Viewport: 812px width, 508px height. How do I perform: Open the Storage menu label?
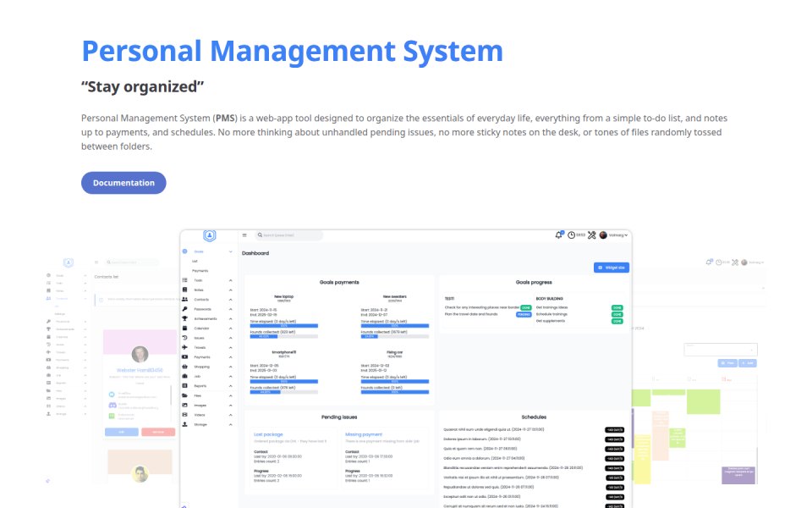[200, 424]
